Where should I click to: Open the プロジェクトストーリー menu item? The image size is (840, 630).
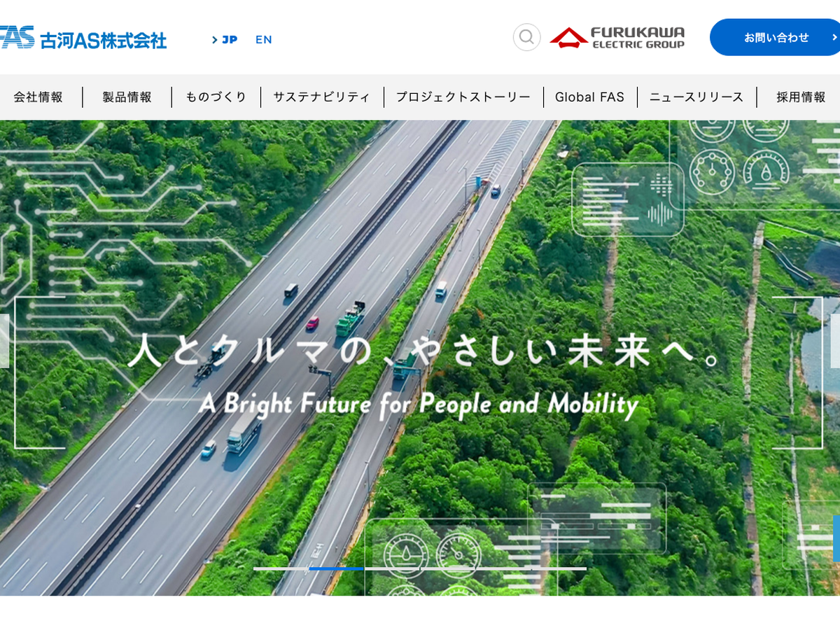pyautogui.click(x=463, y=97)
